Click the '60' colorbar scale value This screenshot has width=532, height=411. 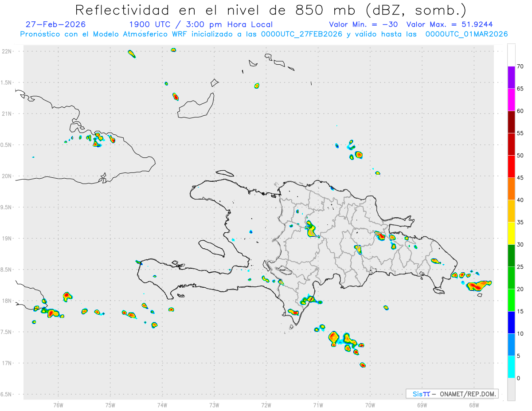520,111
